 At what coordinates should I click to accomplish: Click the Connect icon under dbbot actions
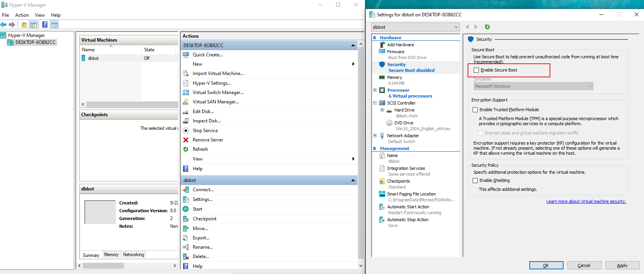tap(186, 190)
